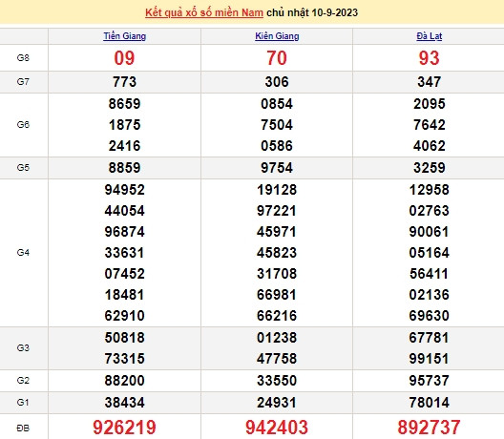Click the G6 number '7642'
The height and width of the screenshot is (439, 504).
430,125
